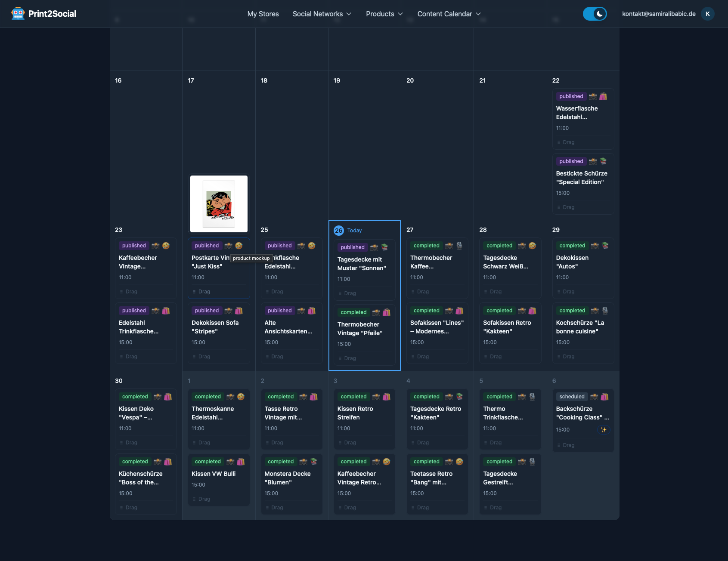Screen dimensions: 728x561
Task: Open the user avatar menu labeled K
Action: click(707, 13)
